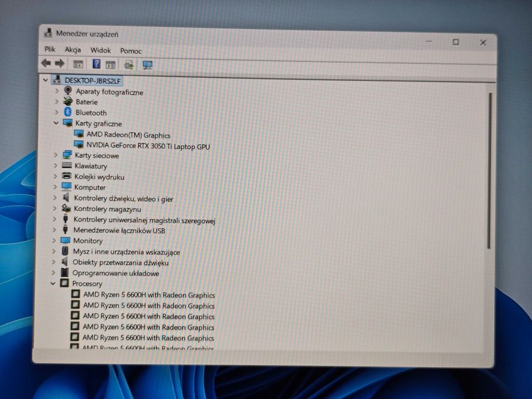
Task: Click the Device Manager title bar icon
Action: (x=48, y=33)
